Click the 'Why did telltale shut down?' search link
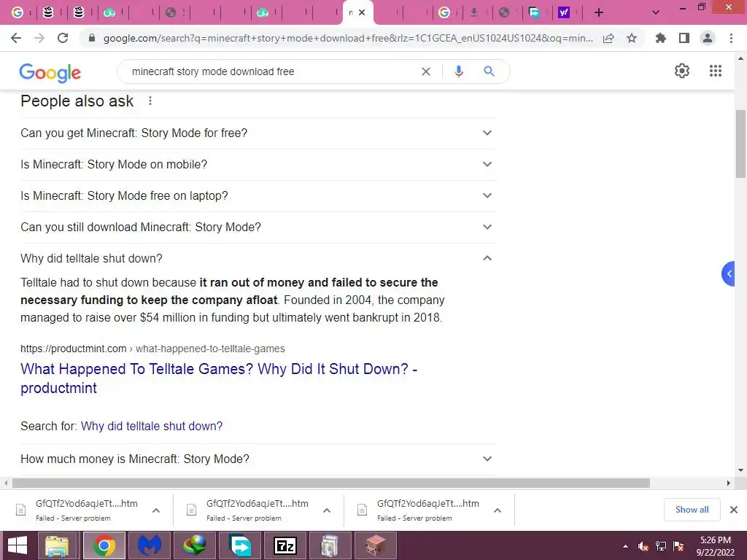 [152, 426]
